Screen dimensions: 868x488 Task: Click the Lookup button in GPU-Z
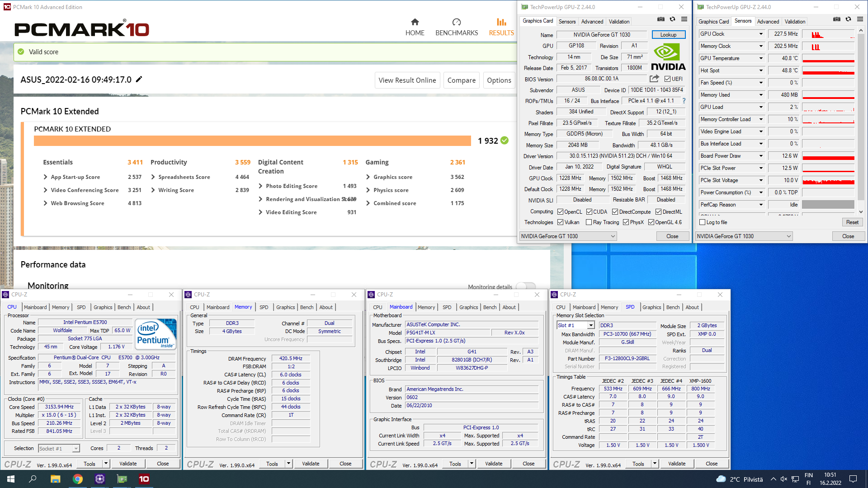[668, 35]
